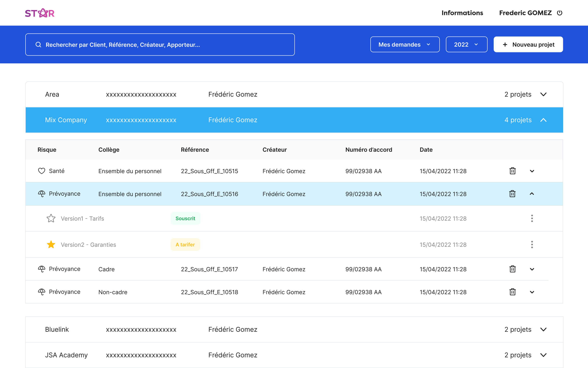Click the Cadre collège cell

tap(106, 269)
